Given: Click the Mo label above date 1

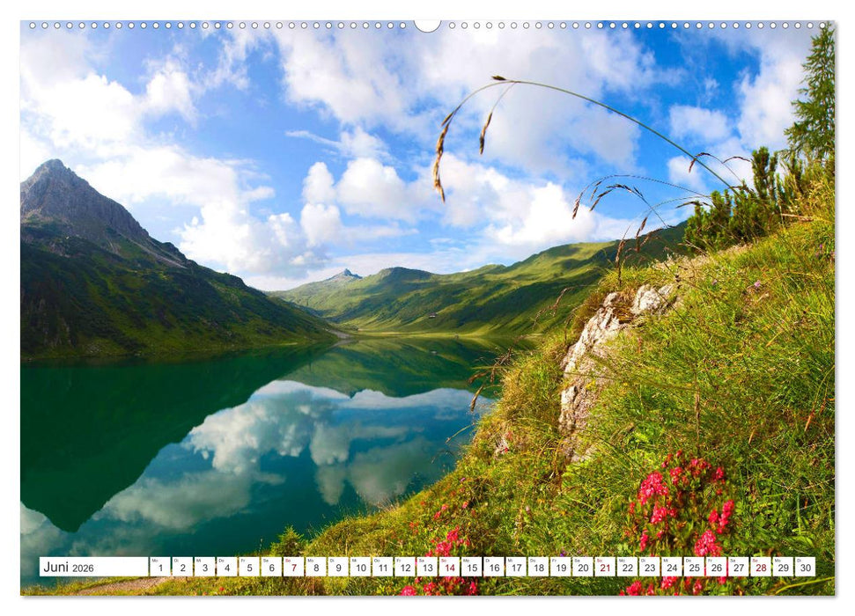Looking at the screenshot, I should click(157, 561).
